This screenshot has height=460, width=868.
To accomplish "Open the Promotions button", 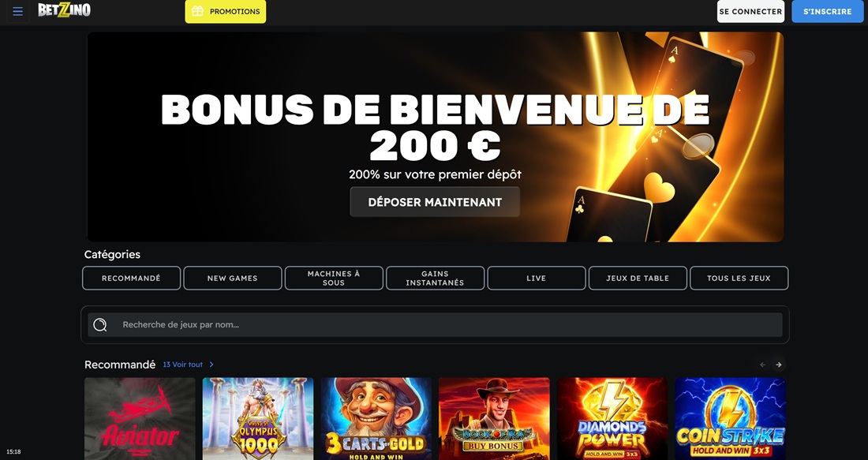I will 226,11.
